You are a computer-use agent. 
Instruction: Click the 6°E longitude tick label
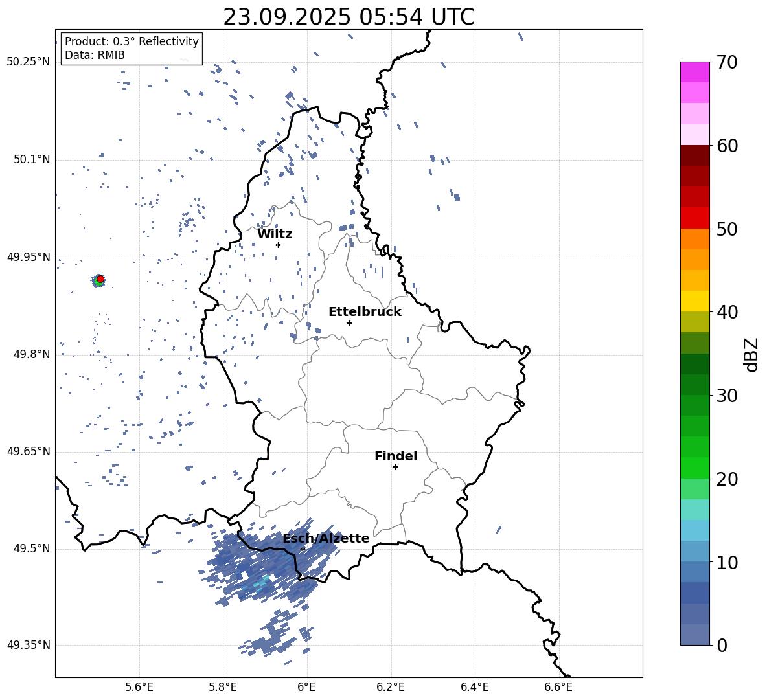(x=306, y=687)
